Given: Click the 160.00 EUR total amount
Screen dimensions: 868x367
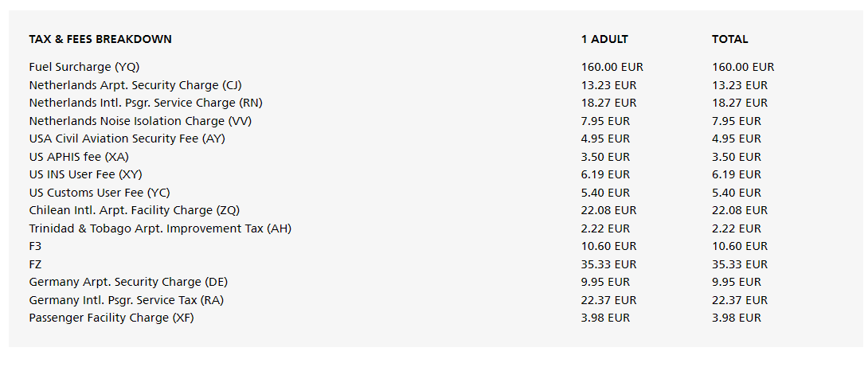Looking at the screenshot, I should pyautogui.click(x=743, y=67).
